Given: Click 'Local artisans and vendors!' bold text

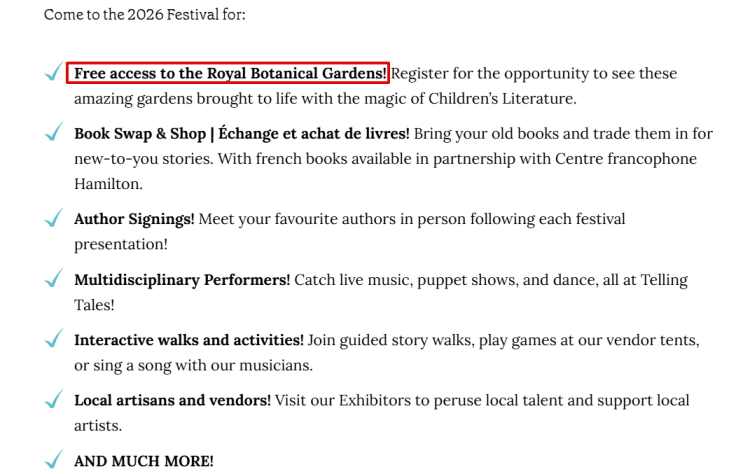Looking at the screenshot, I should 172,400.
